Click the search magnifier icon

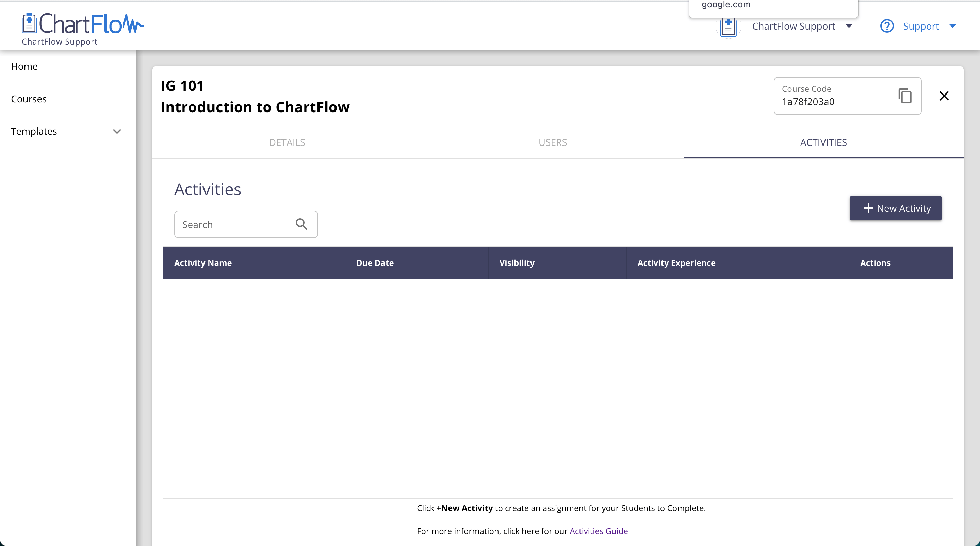coord(301,224)
